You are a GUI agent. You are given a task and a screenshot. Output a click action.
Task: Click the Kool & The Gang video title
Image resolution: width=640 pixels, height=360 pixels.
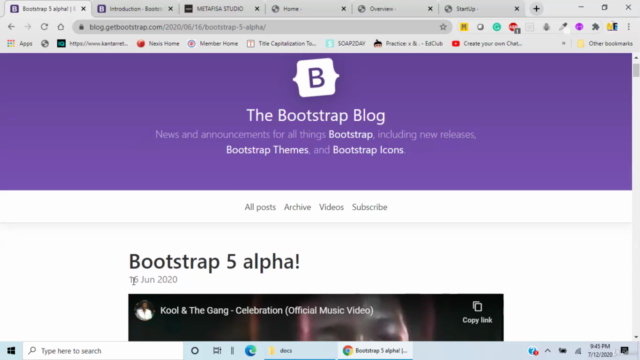(x=267, y=310)
